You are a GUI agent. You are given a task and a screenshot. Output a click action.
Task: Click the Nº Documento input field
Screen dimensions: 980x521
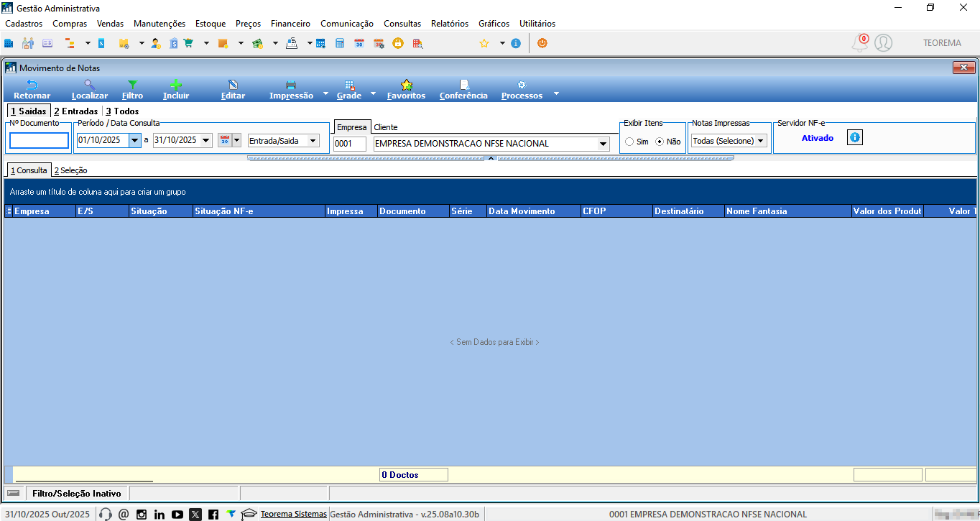[x=39, y=141]
